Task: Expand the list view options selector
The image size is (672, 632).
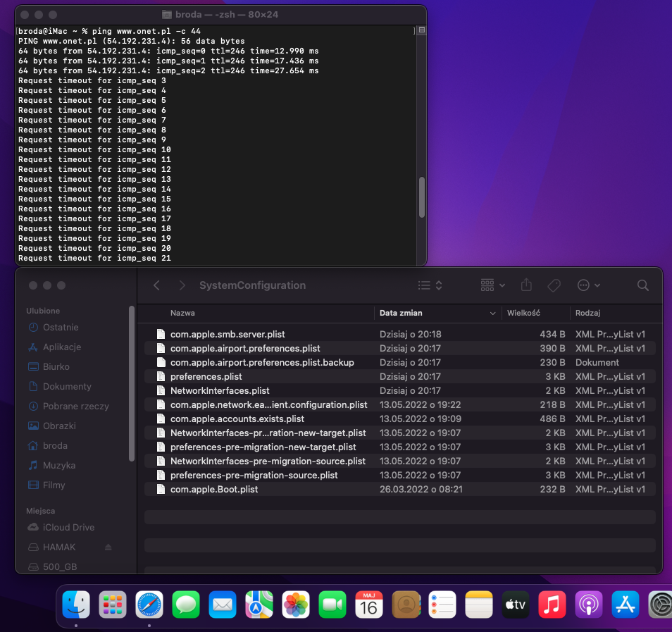Action: point(430,285)
